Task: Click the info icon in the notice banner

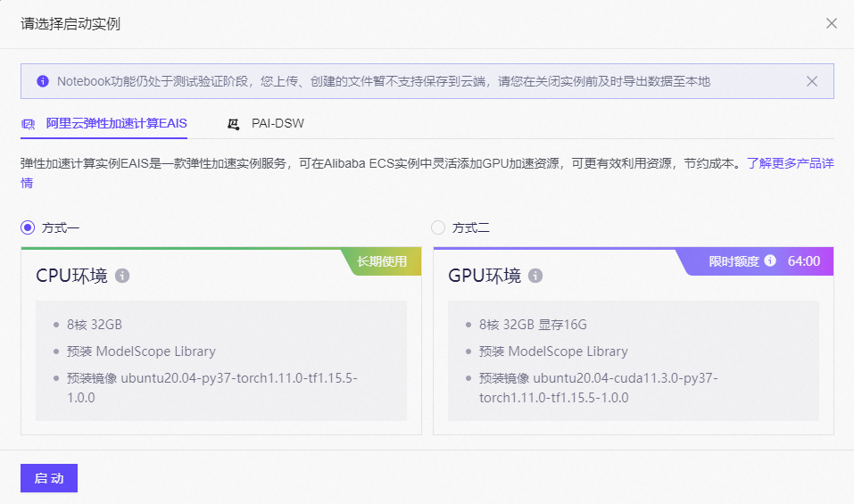Action: pos(43,81)
